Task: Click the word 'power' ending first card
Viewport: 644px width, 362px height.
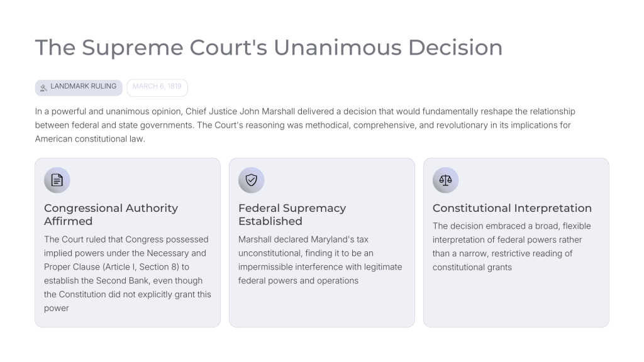Action: (x=56, y=308)
